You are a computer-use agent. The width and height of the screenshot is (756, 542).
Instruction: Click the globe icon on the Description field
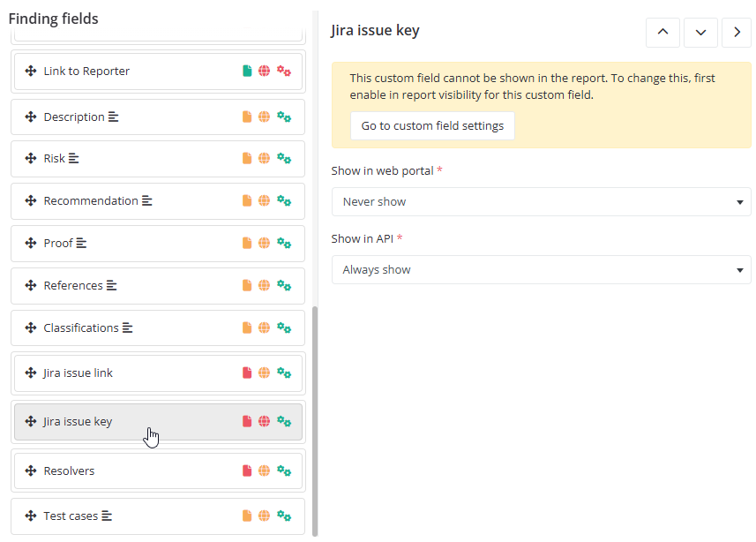click(264, 116)
